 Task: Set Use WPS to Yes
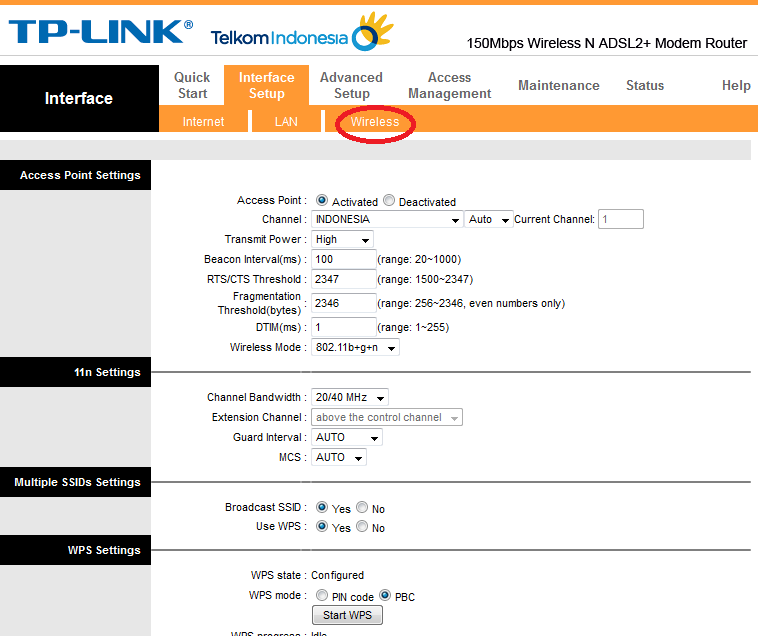click(x=321, y=526)
